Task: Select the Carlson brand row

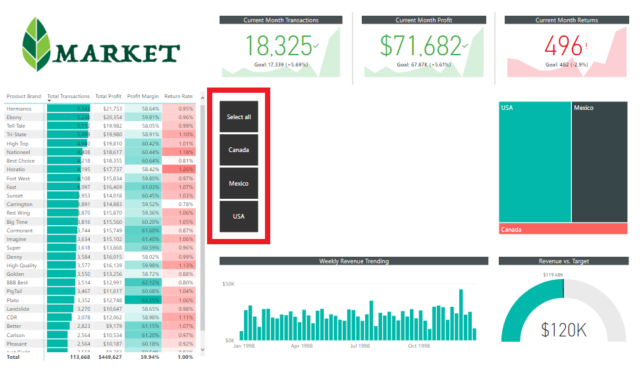Action: [100, 335]
